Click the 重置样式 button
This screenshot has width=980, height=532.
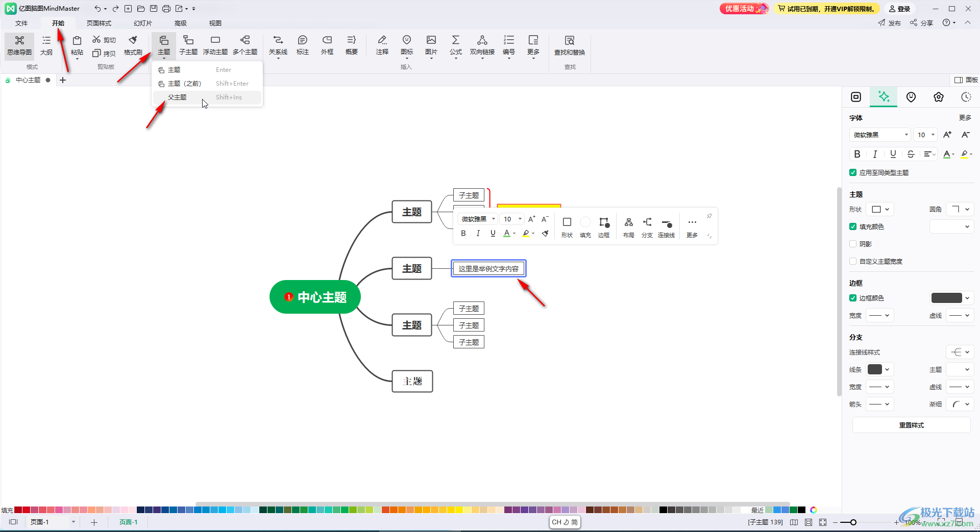[x=911, y=425]
